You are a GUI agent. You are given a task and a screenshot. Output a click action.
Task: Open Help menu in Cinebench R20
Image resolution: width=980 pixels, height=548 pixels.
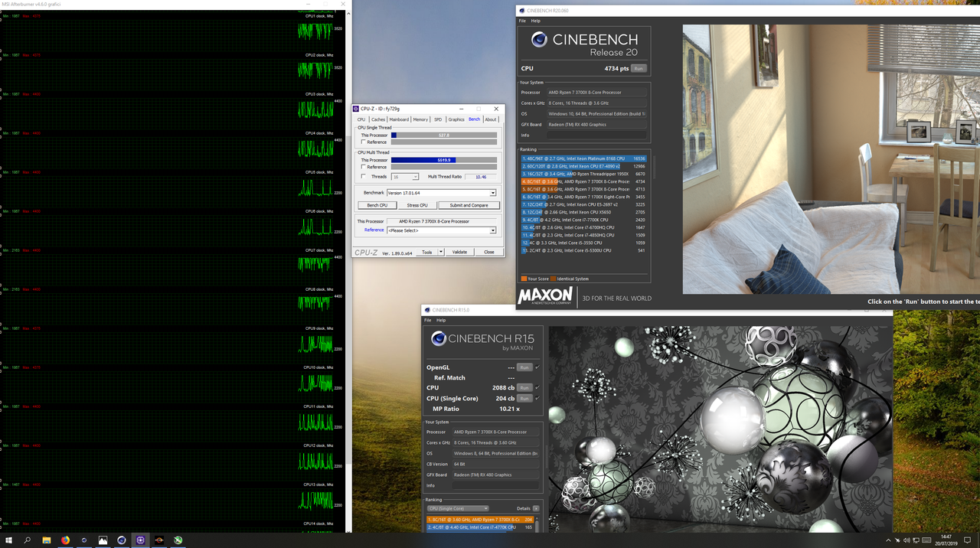[536, 21]
